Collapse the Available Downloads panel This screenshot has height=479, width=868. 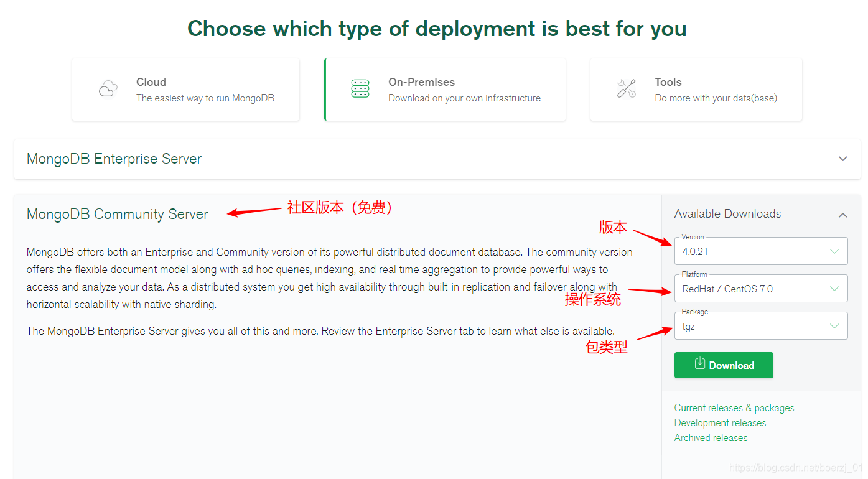tap(843, 215)
